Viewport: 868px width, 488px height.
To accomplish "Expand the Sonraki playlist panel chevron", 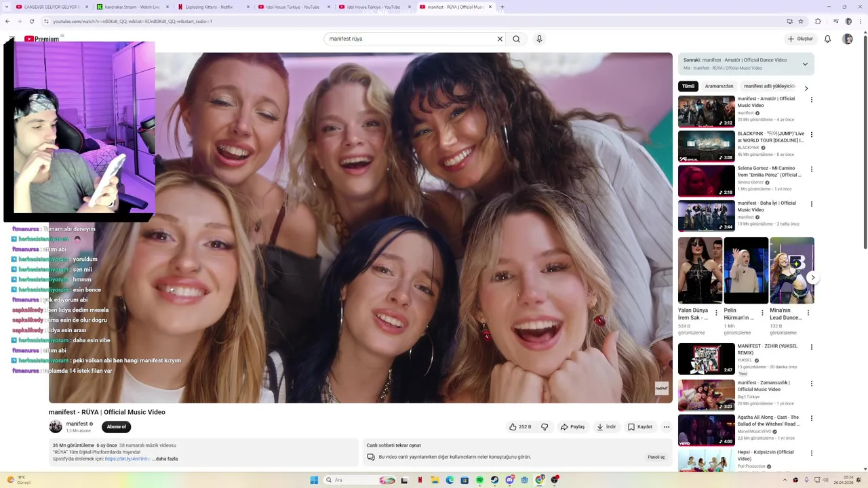I will coord(805,64).
